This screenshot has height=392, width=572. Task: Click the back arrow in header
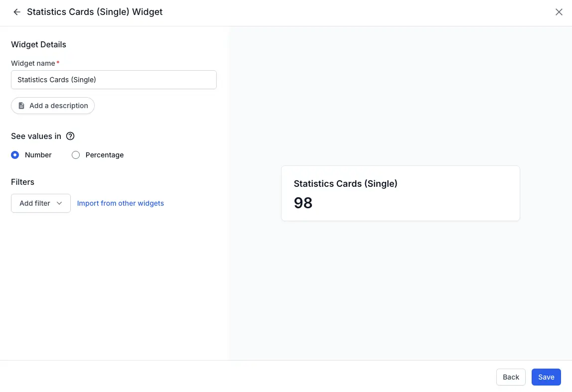(17, 12)
